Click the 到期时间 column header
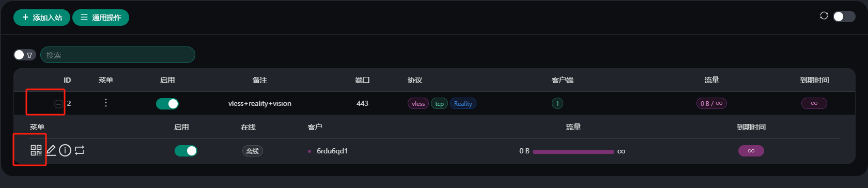Image resolution: width=868 pixels, height=188 pixels. coord(814,80)
